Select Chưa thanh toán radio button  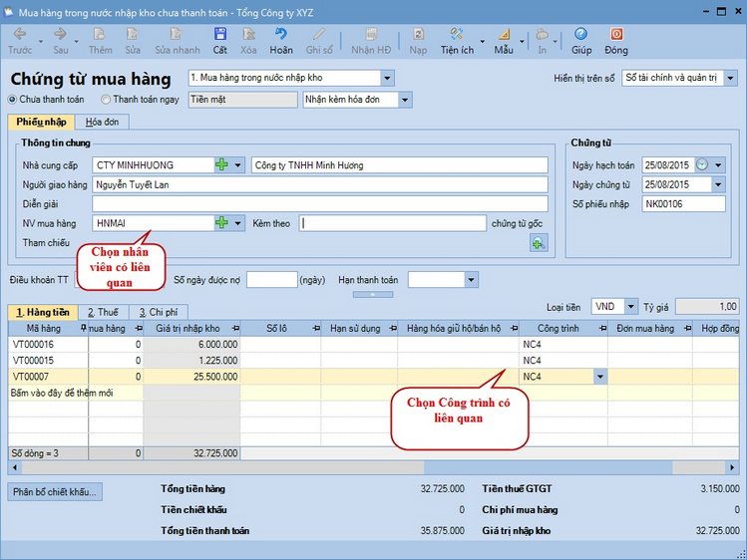[x=12, y=100]
